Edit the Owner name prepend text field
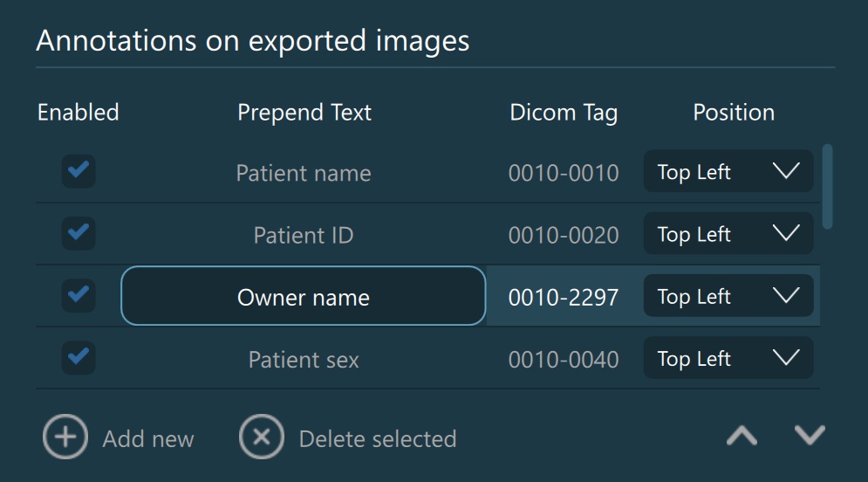Image resolution: width=868 pixels, height=482 pixels. 303,297
